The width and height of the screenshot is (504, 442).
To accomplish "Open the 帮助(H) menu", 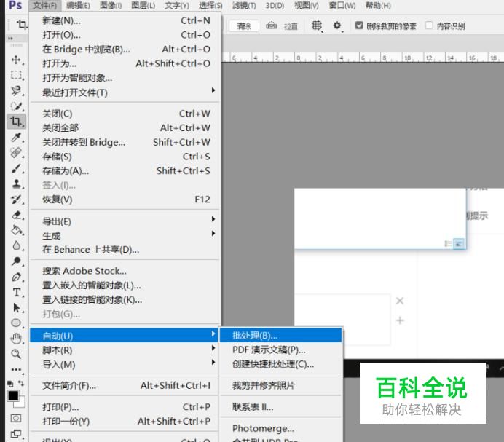I will point(378,6).
